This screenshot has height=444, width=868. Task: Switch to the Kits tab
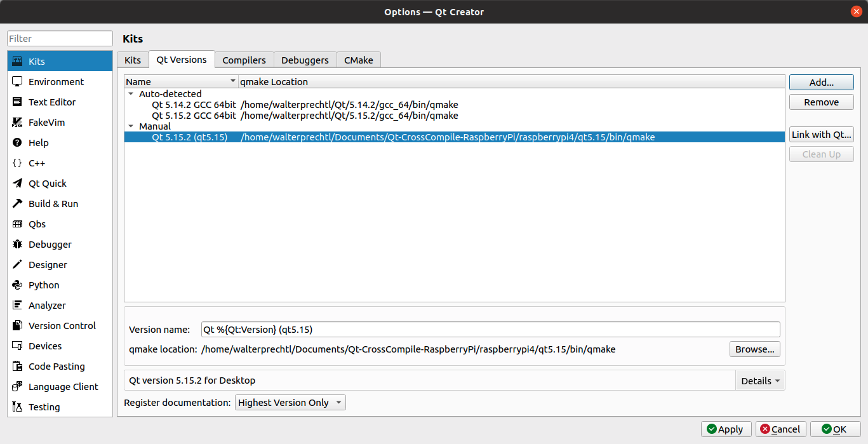pos(133,60)
